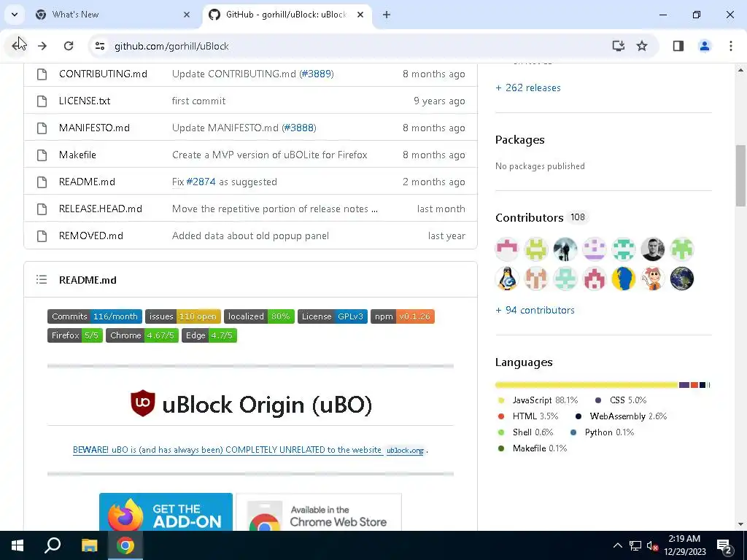747x560 pixels.
Task: Open pull request #3888 link
Action: (x=298, y=128)
